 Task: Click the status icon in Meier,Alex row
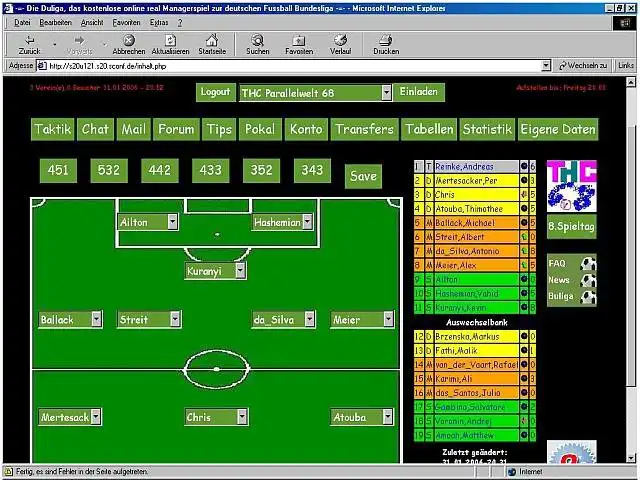pyautogui.click(x=524, y=265)
